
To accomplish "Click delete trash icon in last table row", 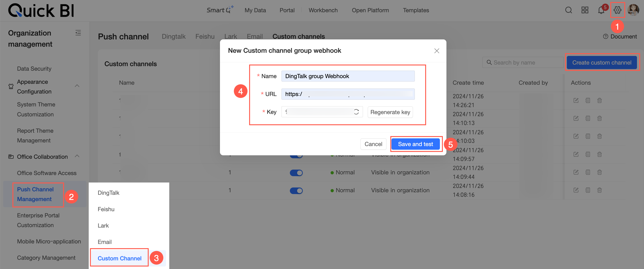I will coord(599,190).
